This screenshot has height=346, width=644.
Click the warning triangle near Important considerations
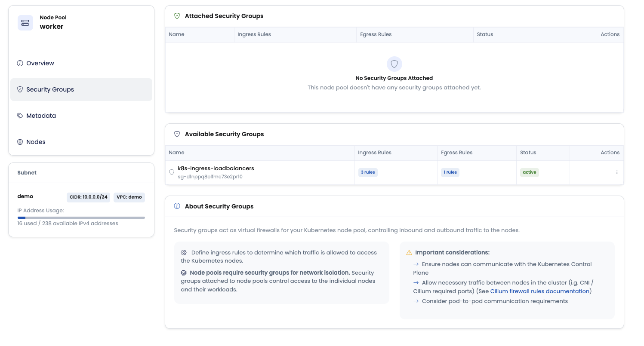tap(409, 253)
